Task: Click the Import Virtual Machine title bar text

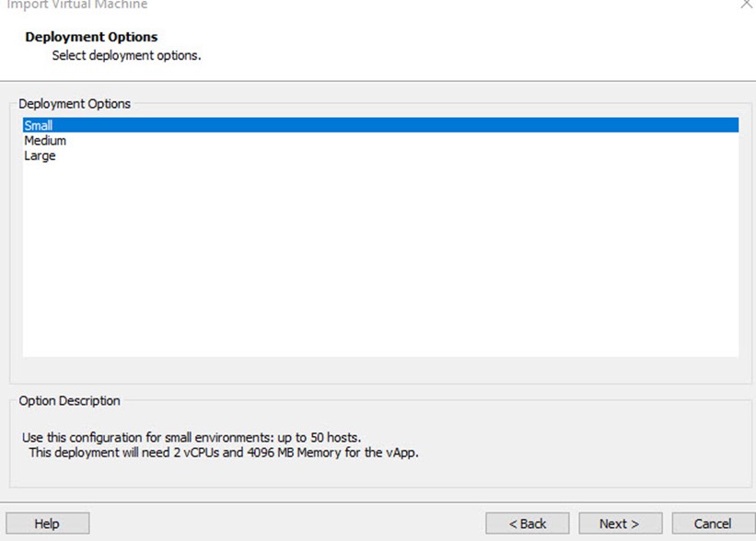Action: [x=76, y=5]
